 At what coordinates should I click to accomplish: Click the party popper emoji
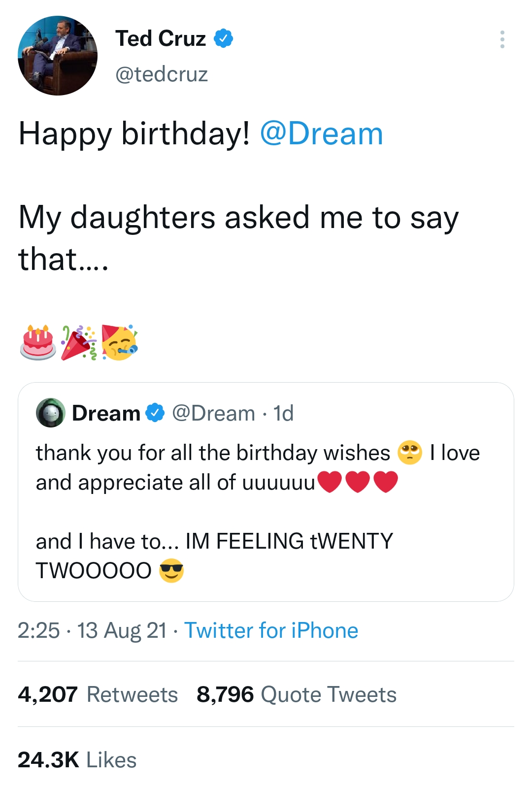point(78,342)
